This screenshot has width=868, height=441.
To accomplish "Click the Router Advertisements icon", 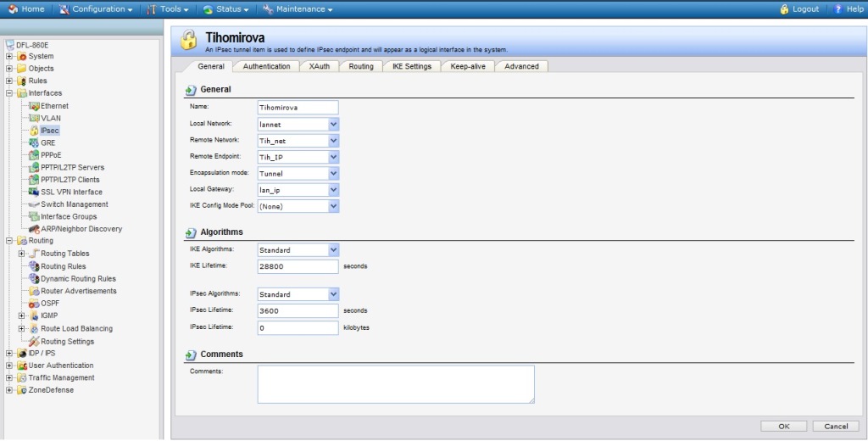I will point(35,291).
